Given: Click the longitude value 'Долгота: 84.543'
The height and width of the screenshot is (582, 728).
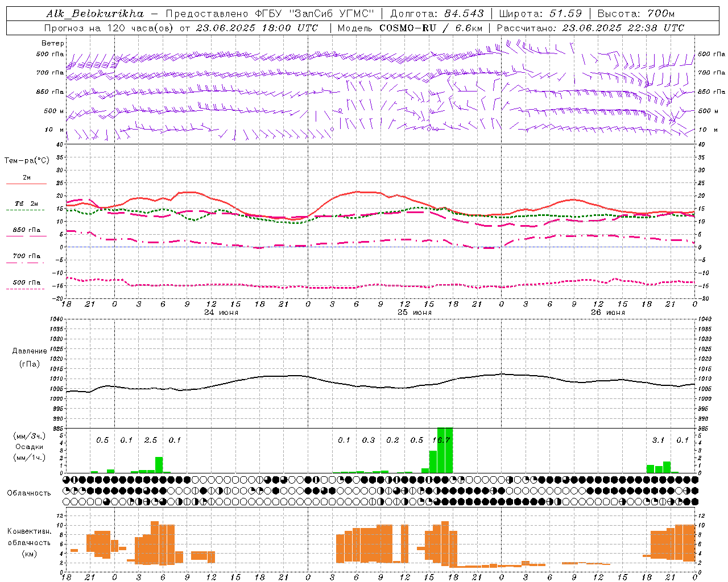Looking at the screenshot, I should coord(437,14).
